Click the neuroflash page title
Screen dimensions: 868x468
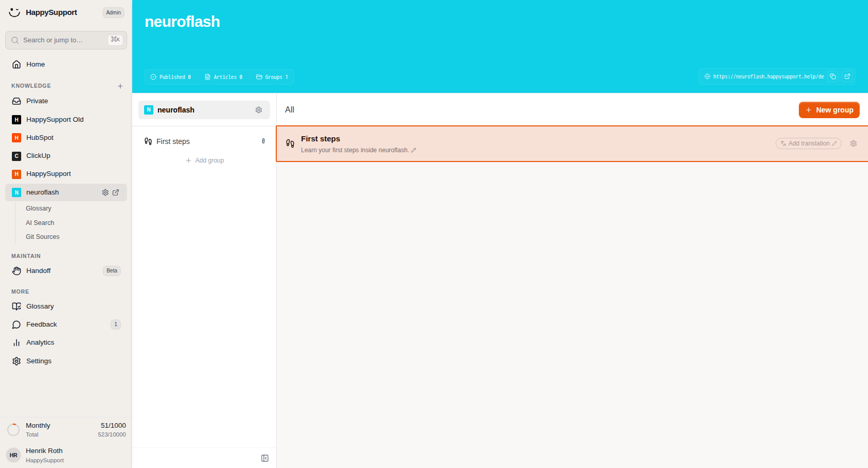point(182,22)
